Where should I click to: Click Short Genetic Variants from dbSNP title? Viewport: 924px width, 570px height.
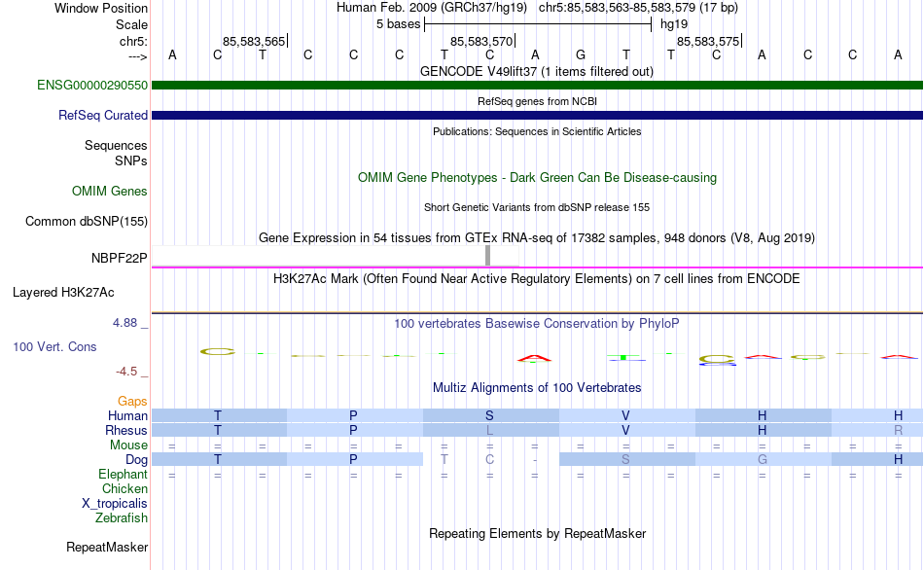click(x=537, y=207)
